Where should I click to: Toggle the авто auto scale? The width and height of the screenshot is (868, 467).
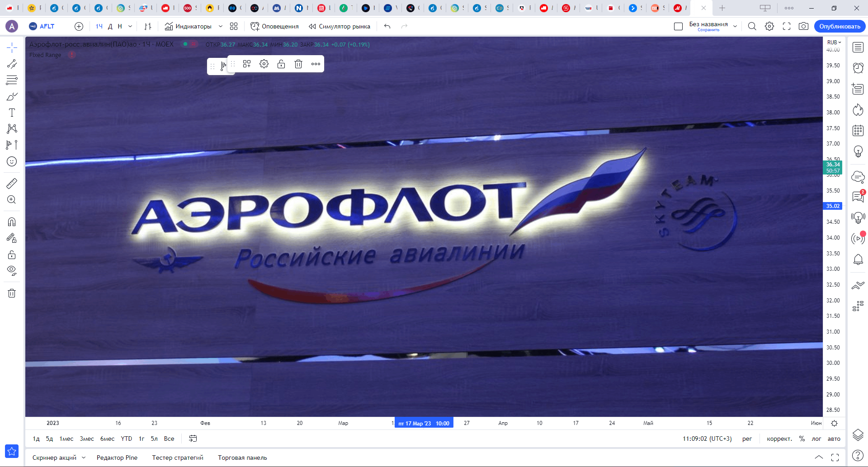[x=834, y=439]
